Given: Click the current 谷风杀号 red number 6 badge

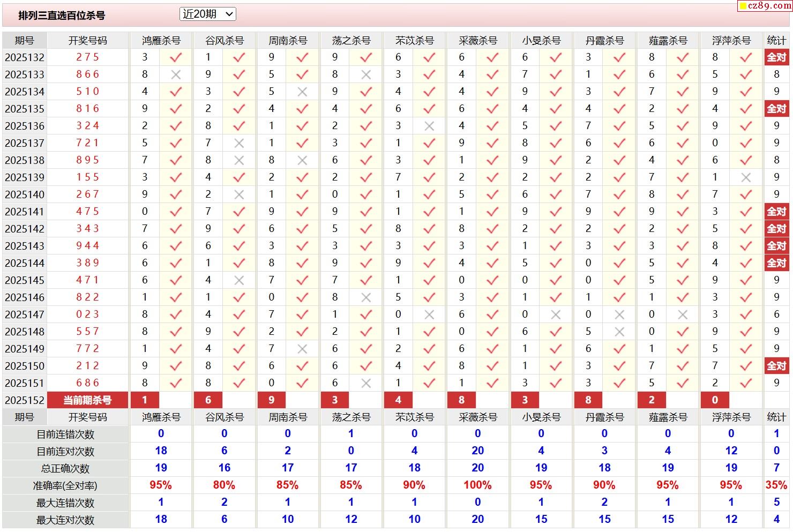Looking at the screenshot, I should pyautogui.click(x=208, y=400).
